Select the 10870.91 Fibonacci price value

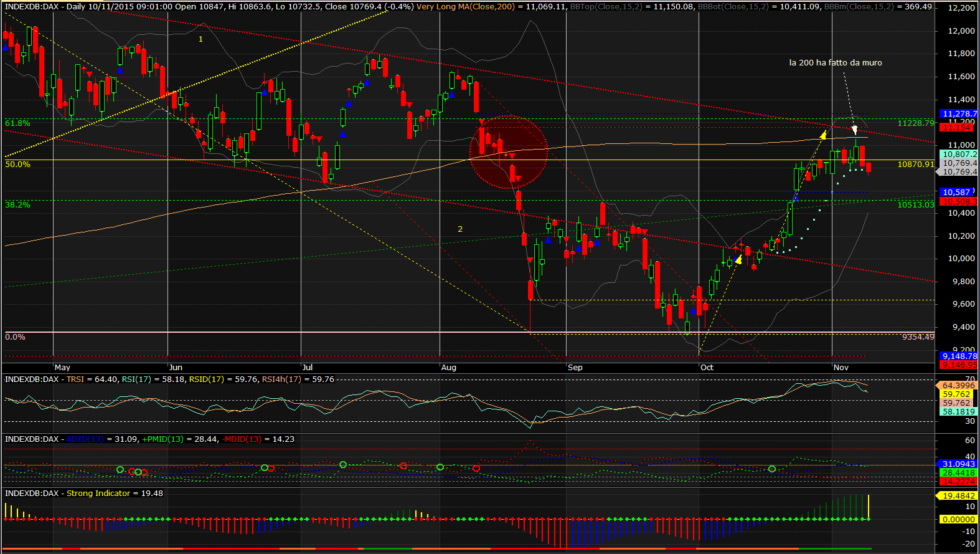(x=916, y=165)
